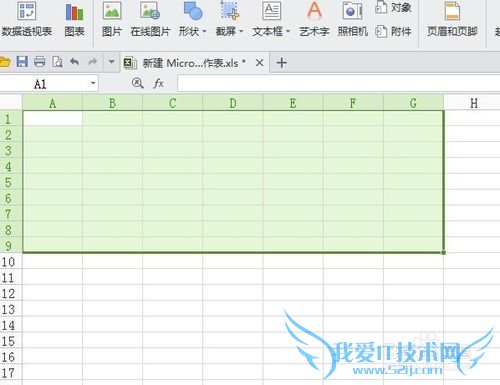The height and width of the screenshot is (385, 500).
Task: Print the workbook with the printer icon
Action: pos(40,62)
